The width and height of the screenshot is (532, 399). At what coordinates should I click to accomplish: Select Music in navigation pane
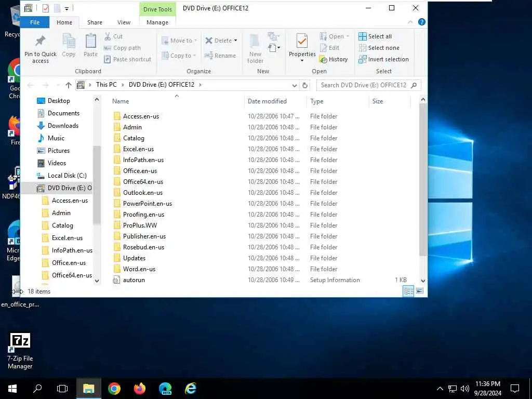coord(56,138)
